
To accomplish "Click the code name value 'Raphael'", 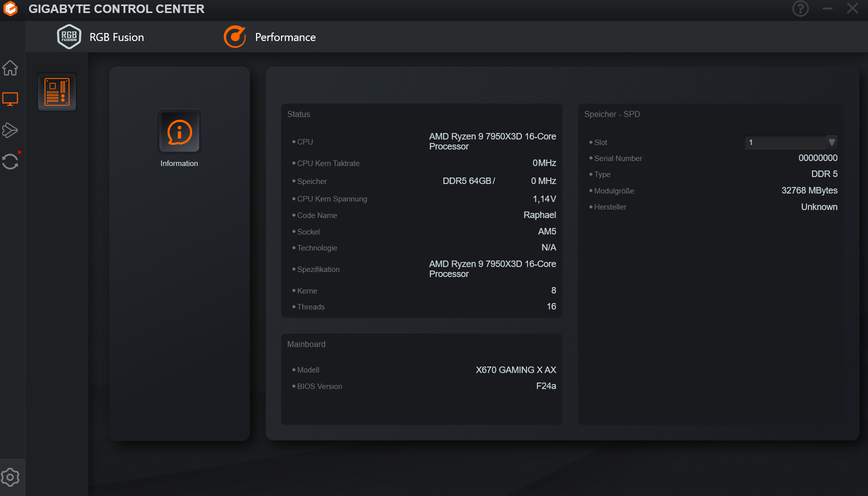I will [x=540, y=215].
